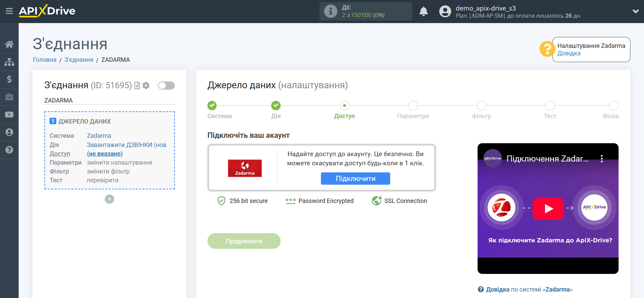This screenshot has height=298, width=644.
Task: Open the Завантажити ДЗВІНКИ action link
Action: click(127, 145)
